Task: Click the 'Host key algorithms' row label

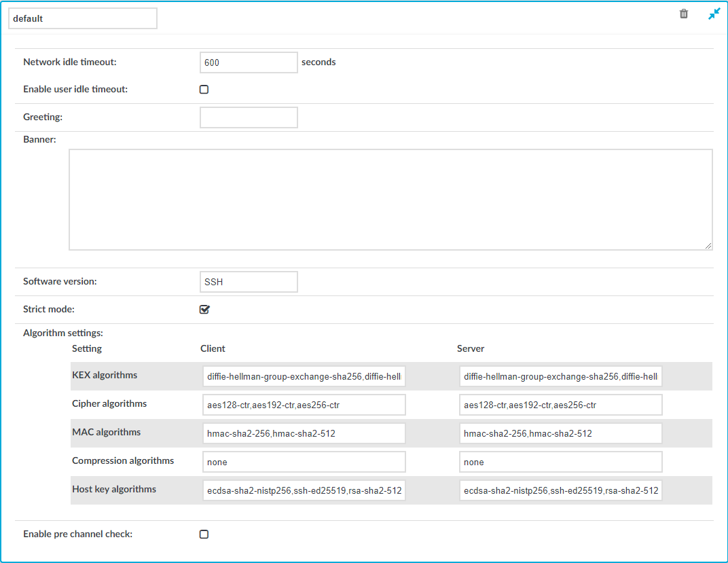Action: (x=114, y=489)
